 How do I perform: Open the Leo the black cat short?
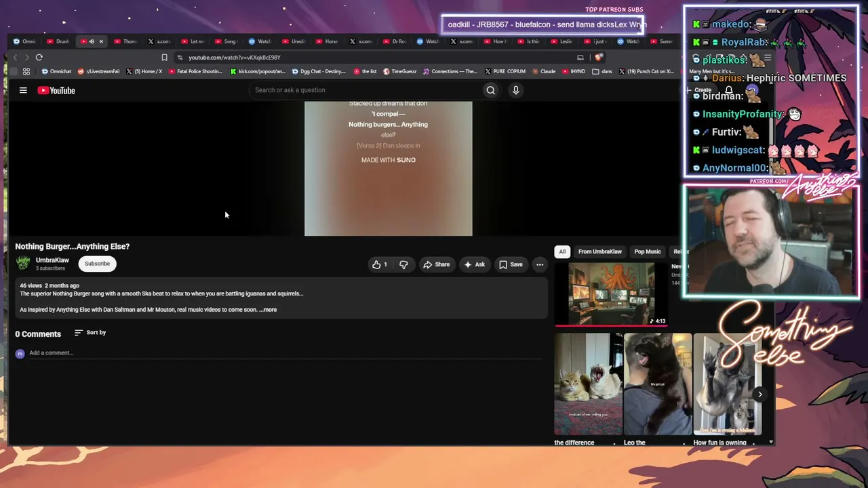pyautogui.click(x=658, y=384)
